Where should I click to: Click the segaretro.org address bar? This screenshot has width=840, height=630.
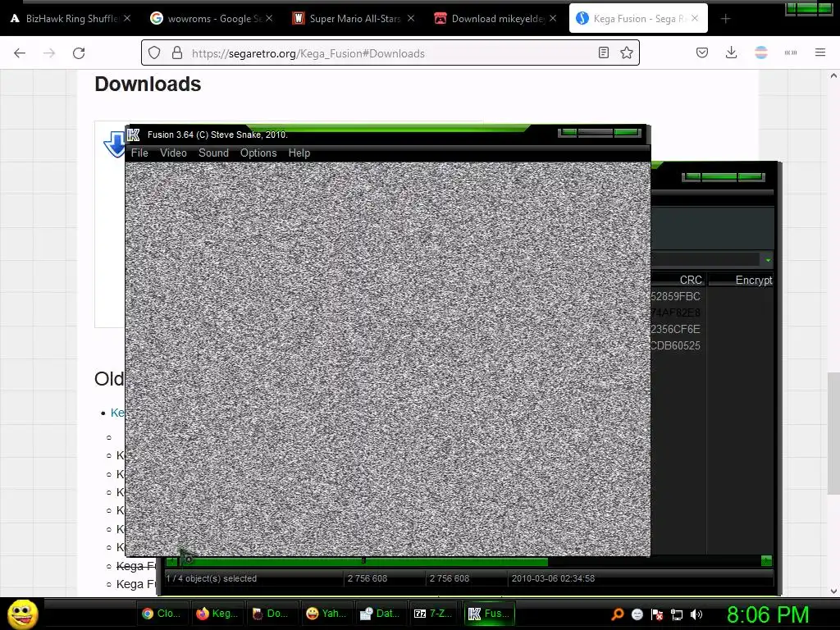pyautogui.click(x=390, y=53)
